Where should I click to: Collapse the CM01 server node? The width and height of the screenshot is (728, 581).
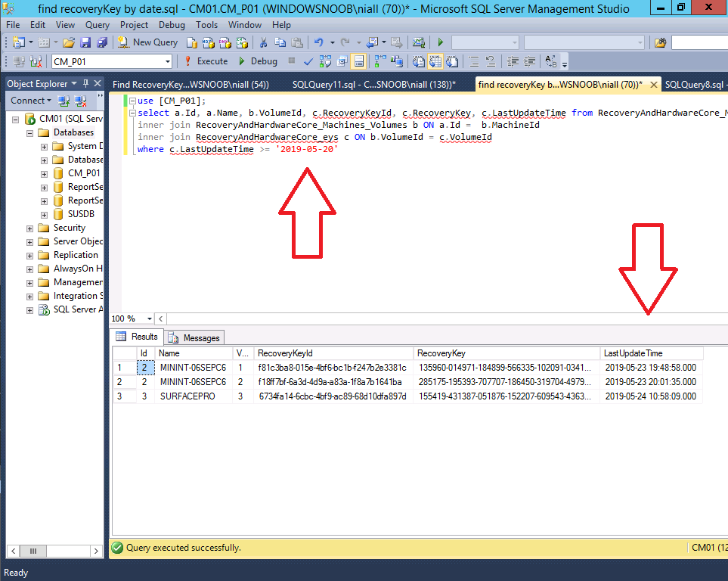click(15, 120)
